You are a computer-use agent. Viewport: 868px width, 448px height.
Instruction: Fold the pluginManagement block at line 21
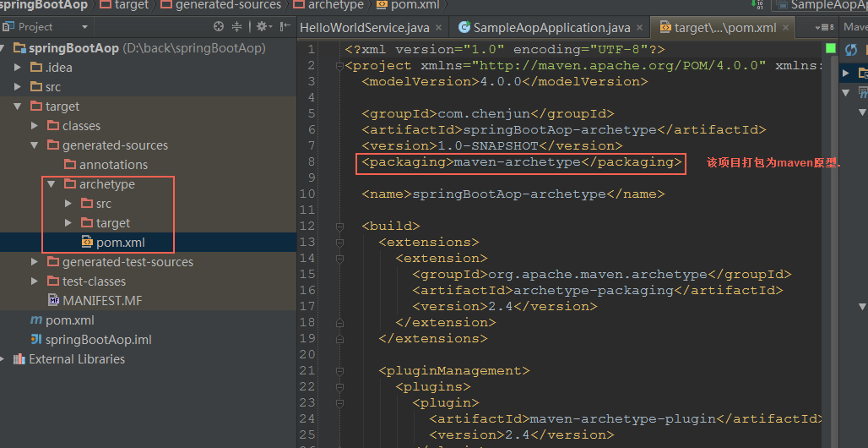[x=339, y=371]
